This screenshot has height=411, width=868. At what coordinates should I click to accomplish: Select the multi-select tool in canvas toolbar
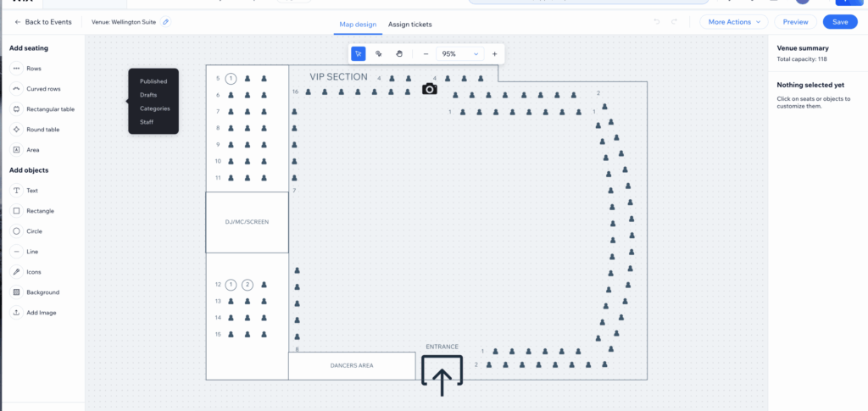click(x=379, y=53)
